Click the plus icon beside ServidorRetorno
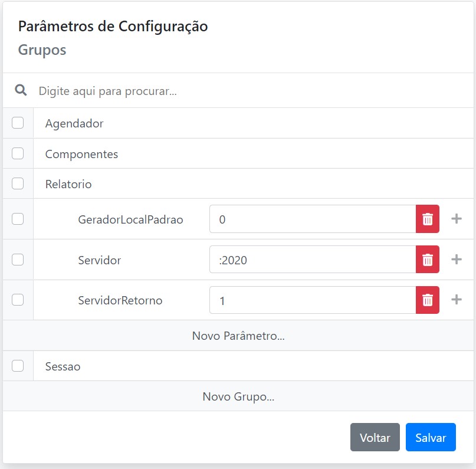The image size is (476, 469). click(456, 300)
